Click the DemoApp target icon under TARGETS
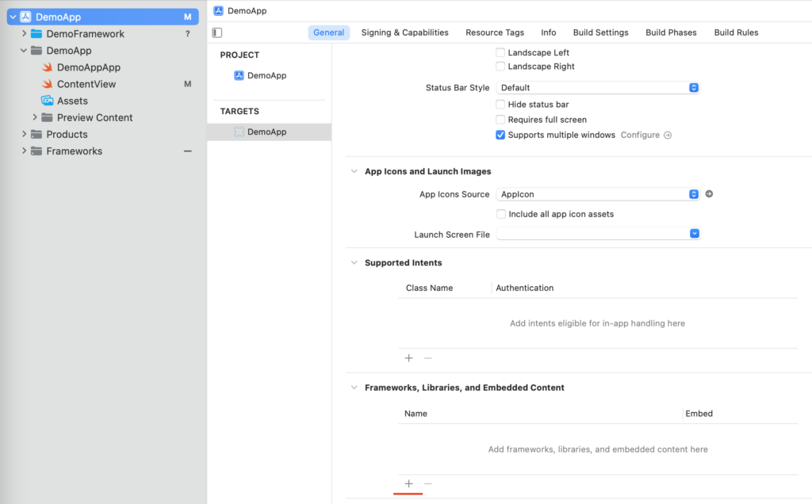 point(239,132)
